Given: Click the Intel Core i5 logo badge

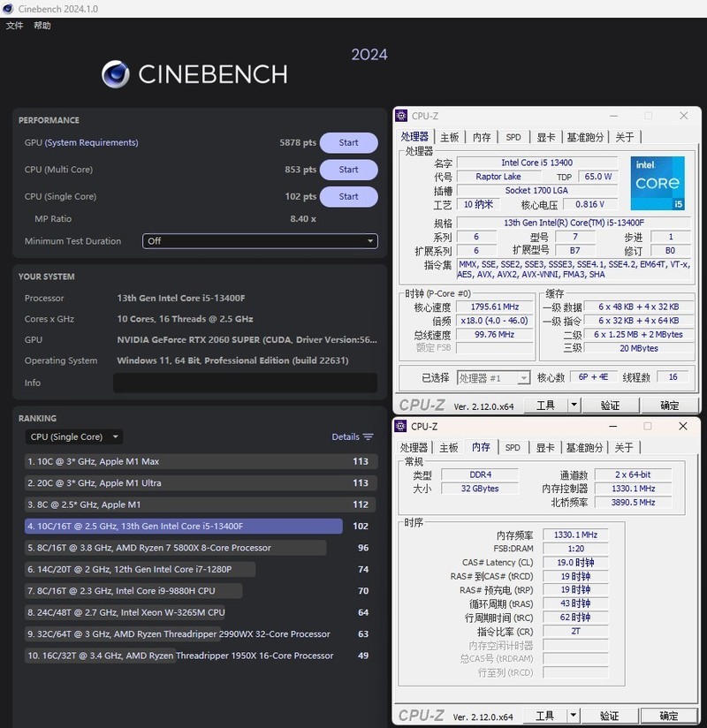Looking at the screenshot, I should coord(658,184).
